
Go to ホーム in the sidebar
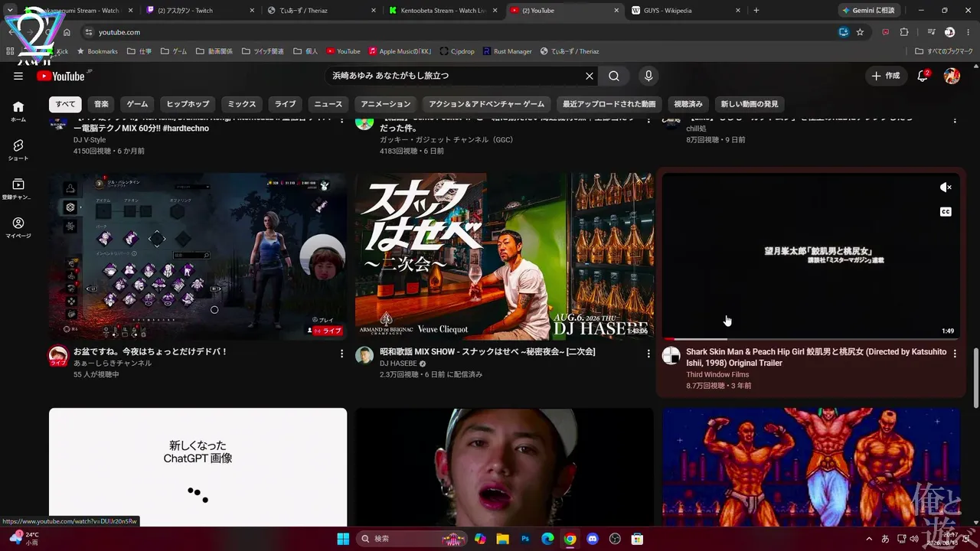click(18, 112)
